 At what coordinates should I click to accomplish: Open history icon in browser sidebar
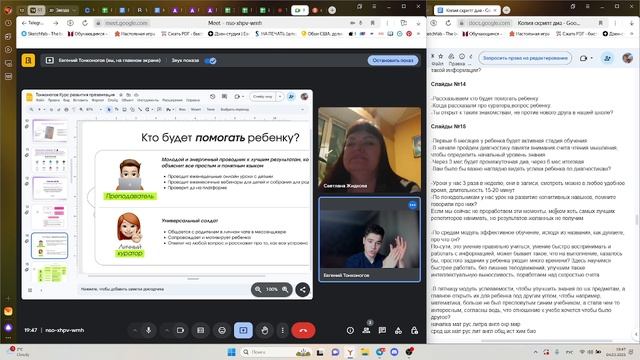click(8, 23)
